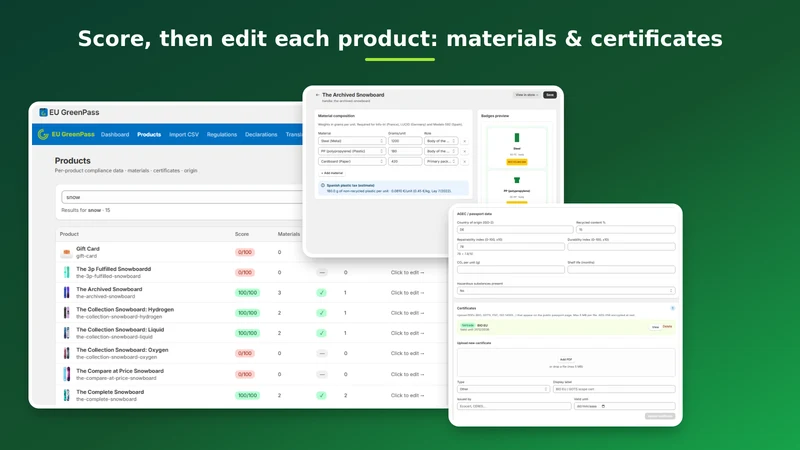Click the 100/100 score for The Archived Snowboard
This screenshot has width=800, height=450.
[x=247, y=293]
